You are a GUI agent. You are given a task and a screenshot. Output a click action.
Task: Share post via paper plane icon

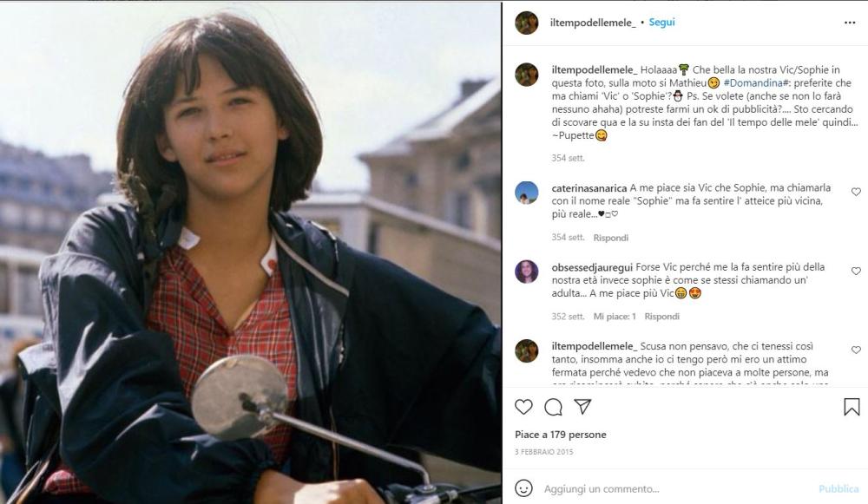(583, 407)
